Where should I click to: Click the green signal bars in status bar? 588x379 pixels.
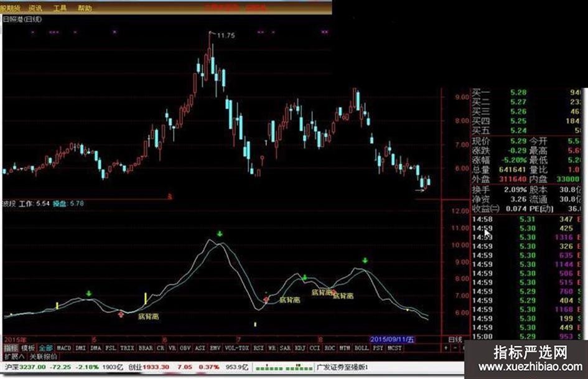[284, 367]
